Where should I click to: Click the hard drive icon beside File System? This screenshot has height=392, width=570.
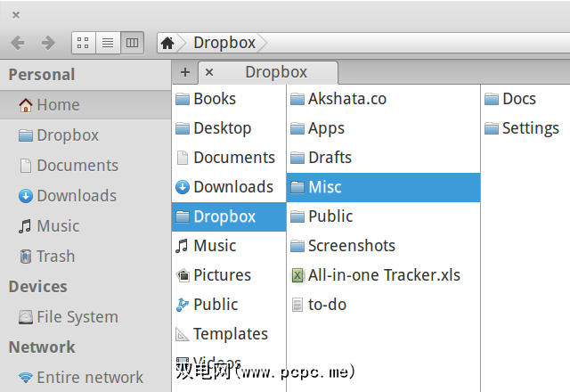pos(26,317)
